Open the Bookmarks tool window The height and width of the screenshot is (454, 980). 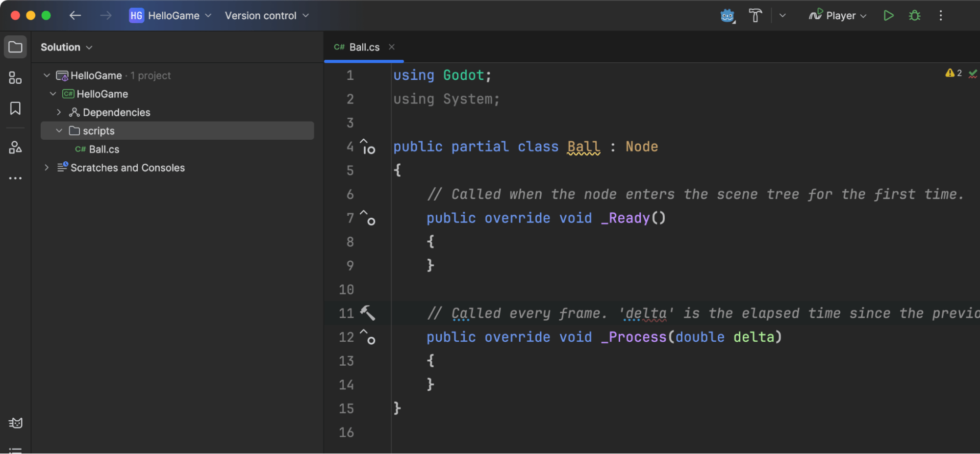point(15,109)
